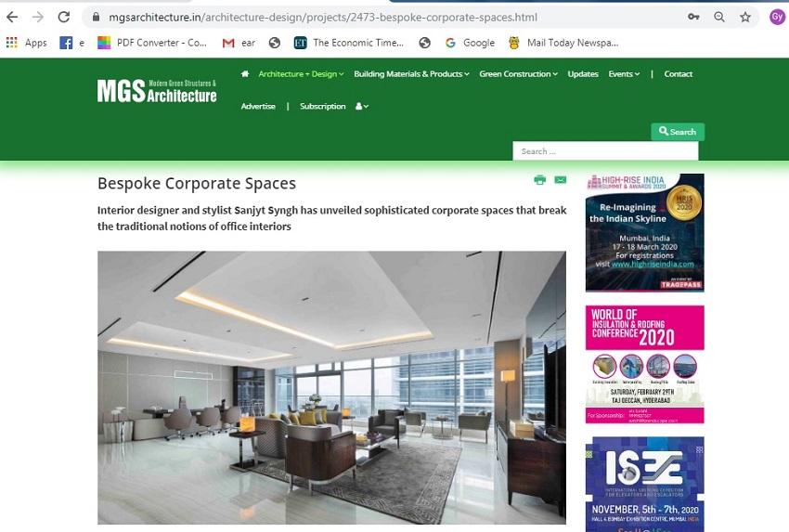Expand Building Materials & Products menu

pyautogui.click(x=411, y=74)
